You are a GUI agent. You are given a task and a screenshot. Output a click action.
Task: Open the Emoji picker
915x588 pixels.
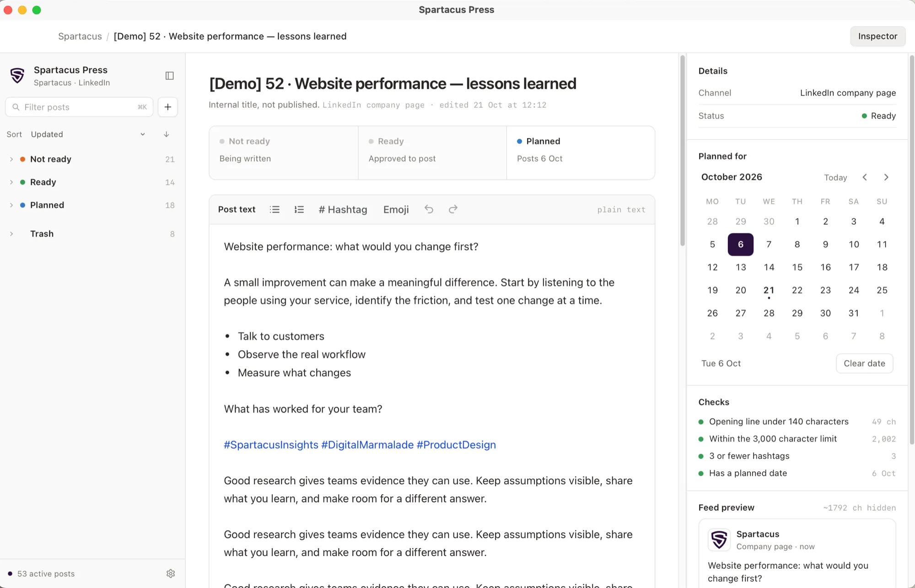(396, 210)
